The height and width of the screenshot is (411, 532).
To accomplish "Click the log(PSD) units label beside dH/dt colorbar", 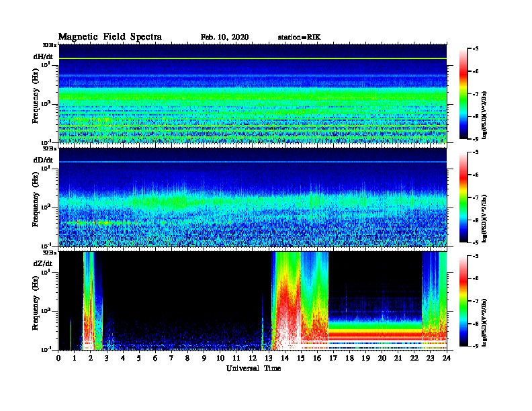I will click(484, 115).
